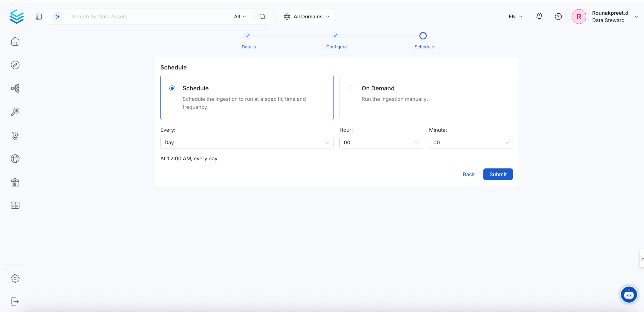Toggle the sidebar collapse icon
The width and height of the screenshot is (644, 312).
tap(39, 16)
